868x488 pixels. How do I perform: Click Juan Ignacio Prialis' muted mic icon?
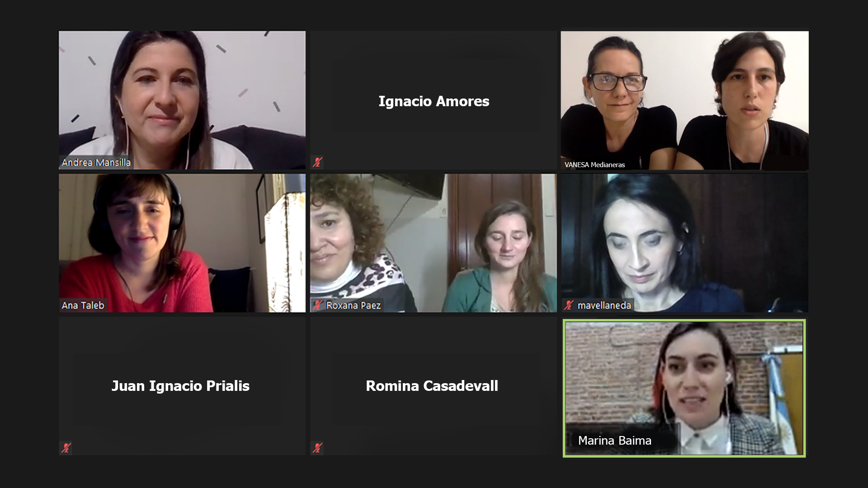pyautogui.click(x=66, y=448)
